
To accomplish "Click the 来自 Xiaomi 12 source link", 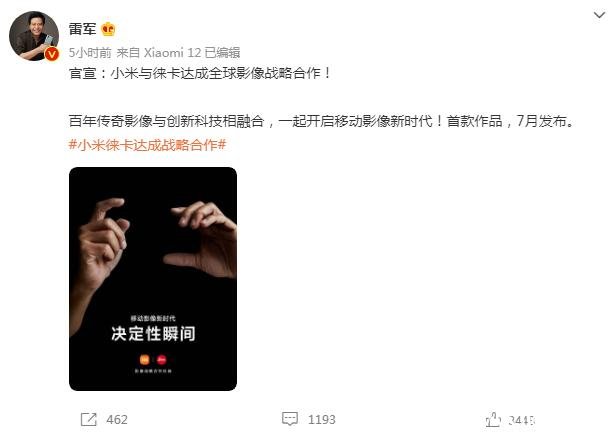I will click(159, 52).
